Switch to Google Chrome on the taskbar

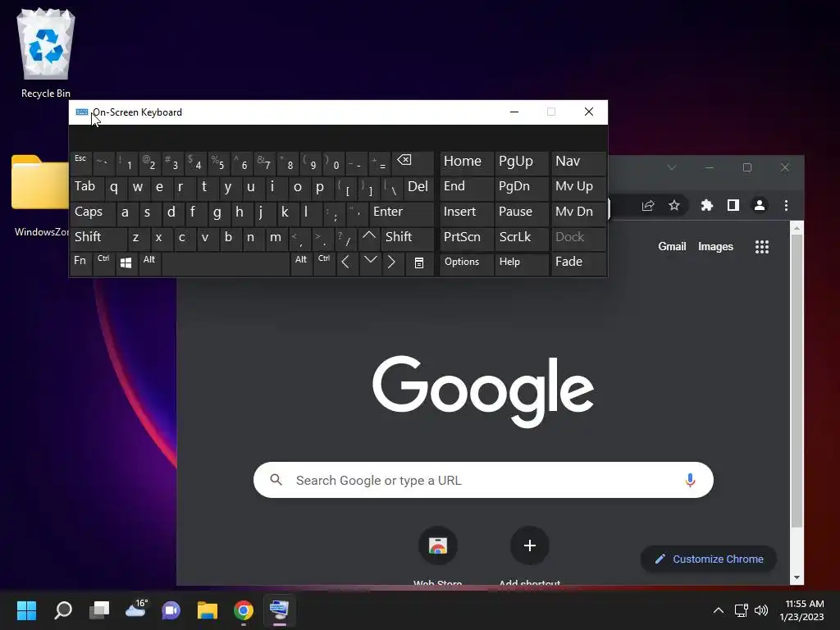point(243,610)
